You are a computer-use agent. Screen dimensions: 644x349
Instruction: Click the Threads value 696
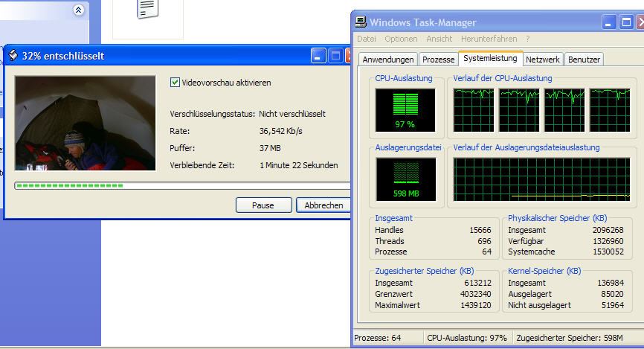pyautogui.click(x=484, y=241)
